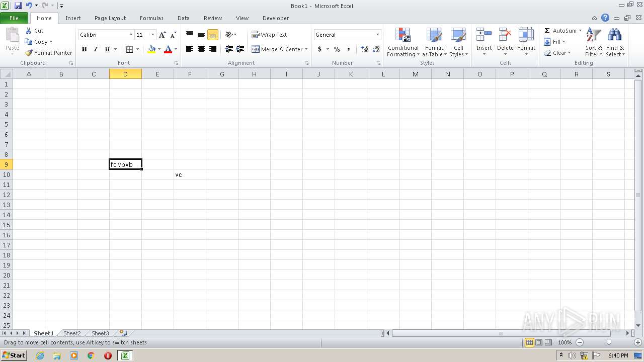Expand Merge & Center dropdown arrow
Image resolution: width=644 pixels, height=362 pixels.
[x=306, y=49]
